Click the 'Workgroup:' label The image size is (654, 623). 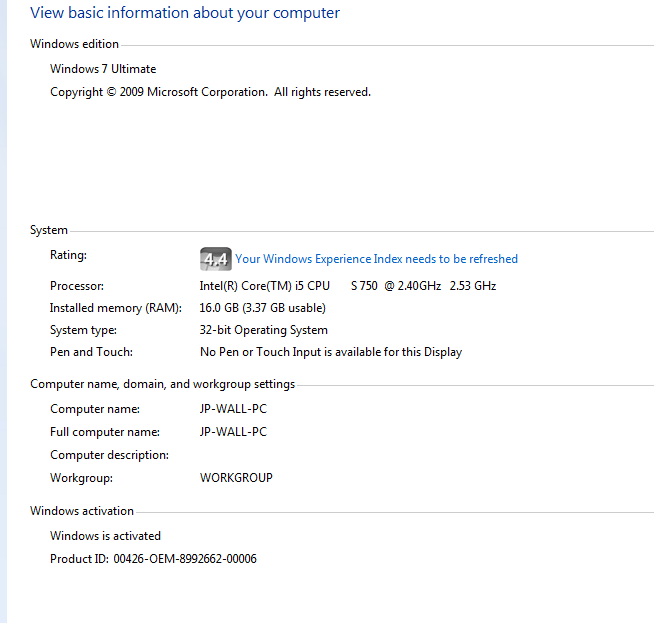pos(81,478)
